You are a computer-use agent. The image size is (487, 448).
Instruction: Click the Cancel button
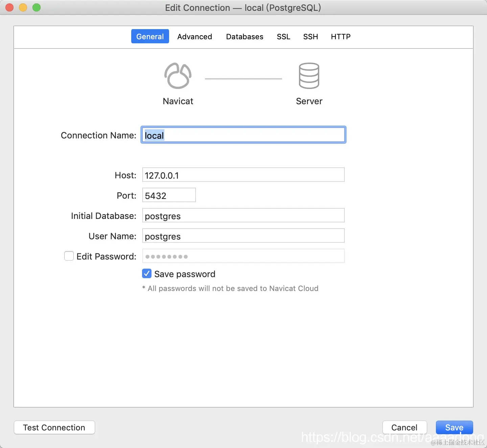click(405, 427)
